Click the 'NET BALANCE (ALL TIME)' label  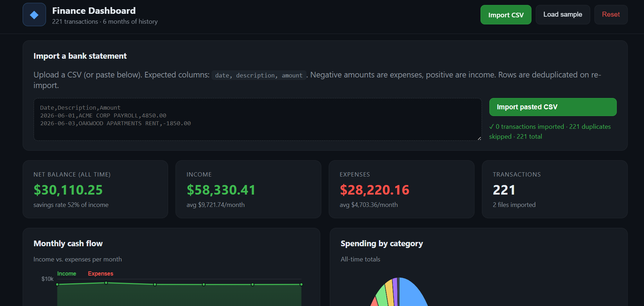click(72, 174)
